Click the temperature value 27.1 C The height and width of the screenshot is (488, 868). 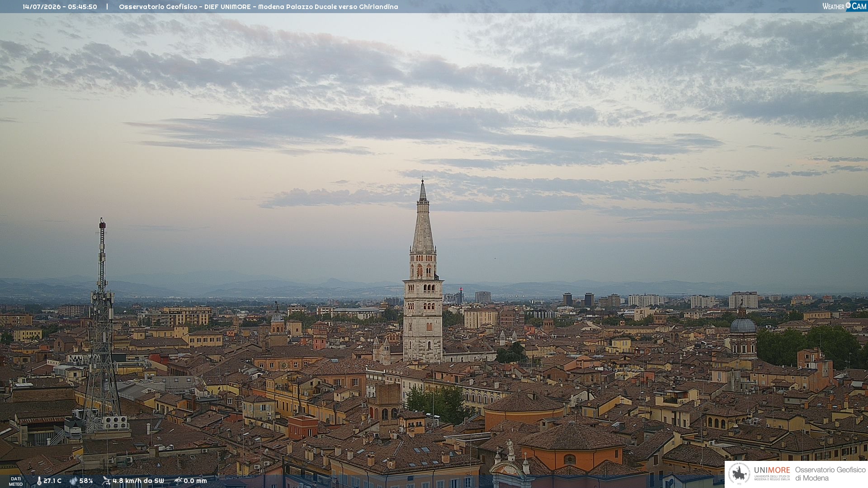52,481
